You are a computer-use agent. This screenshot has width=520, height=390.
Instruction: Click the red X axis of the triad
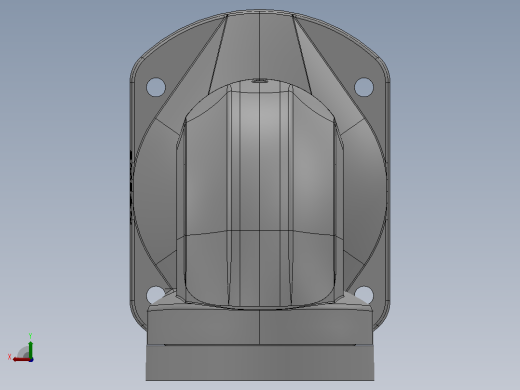tap(22, 359)
